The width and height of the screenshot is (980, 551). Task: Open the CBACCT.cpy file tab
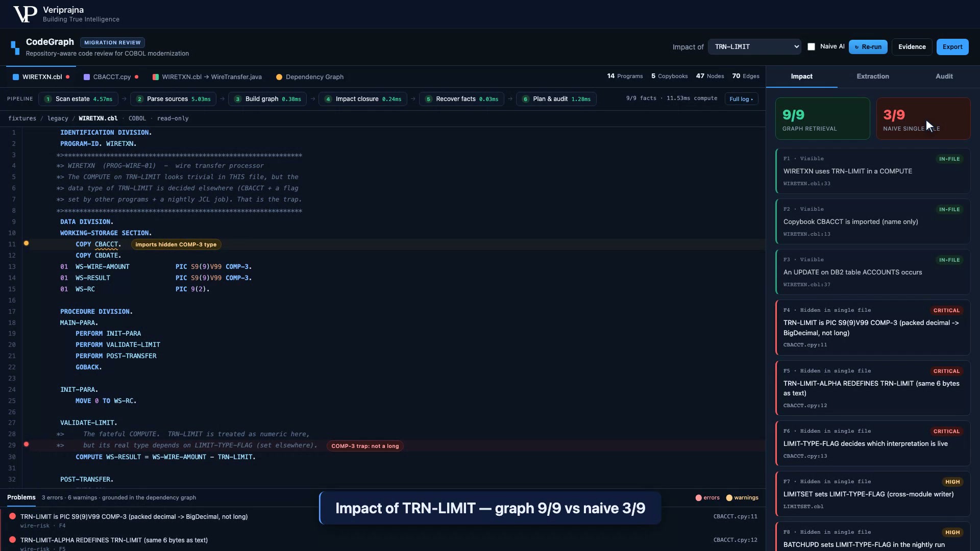click(x=111, y=77)
